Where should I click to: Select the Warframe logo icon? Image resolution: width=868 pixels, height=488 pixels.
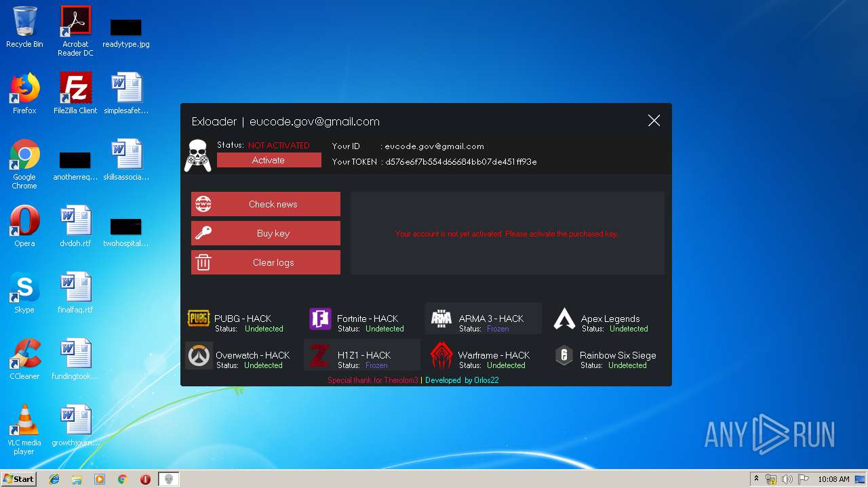tap(441, 355)
